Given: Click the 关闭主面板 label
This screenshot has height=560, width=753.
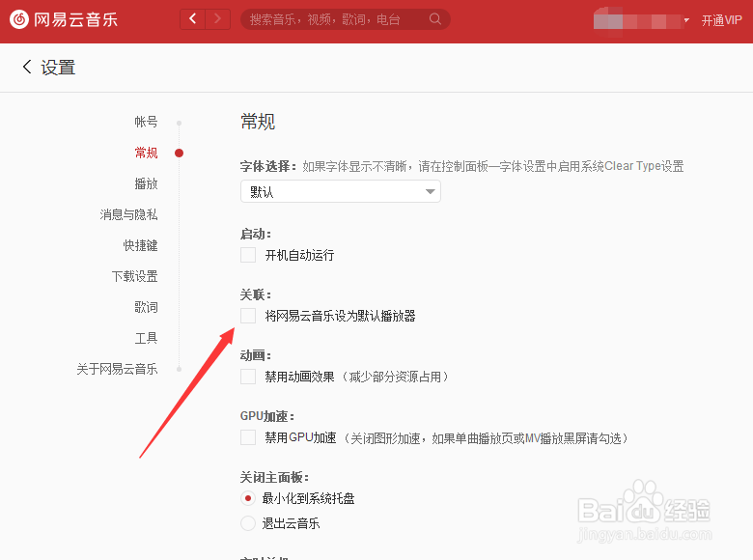Looking at the screenshot, I should (x=274, y=477).
